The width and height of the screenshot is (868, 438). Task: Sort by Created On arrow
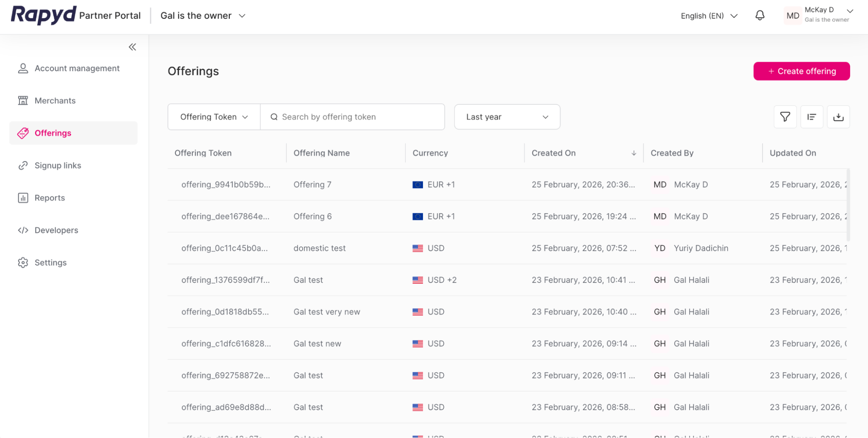634,153
